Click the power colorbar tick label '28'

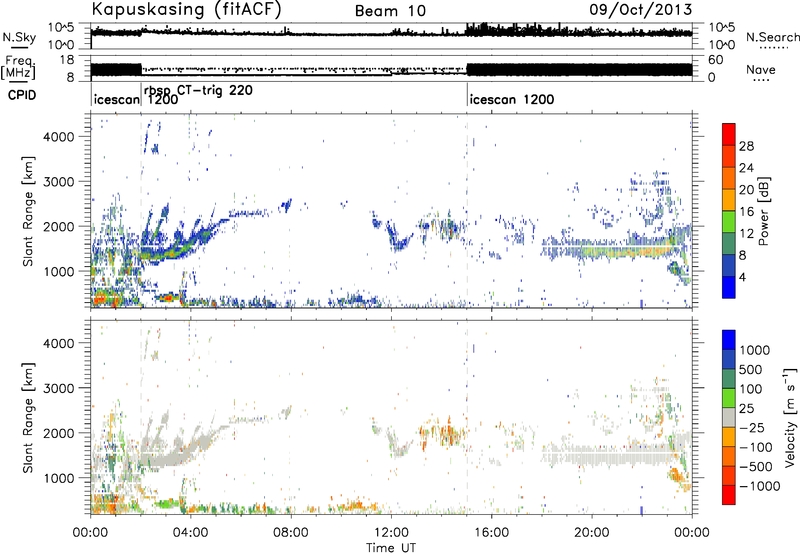click(746, 146)
